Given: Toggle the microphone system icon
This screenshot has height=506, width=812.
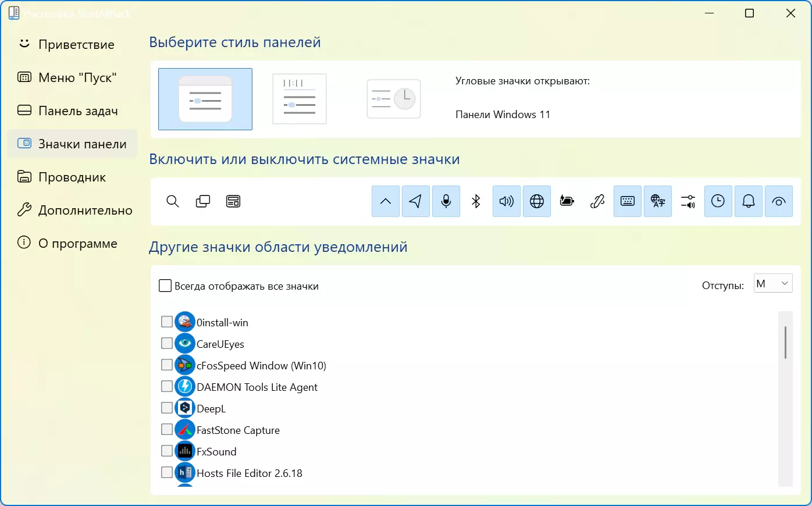Looking at the screenshot, I should 446,201.
